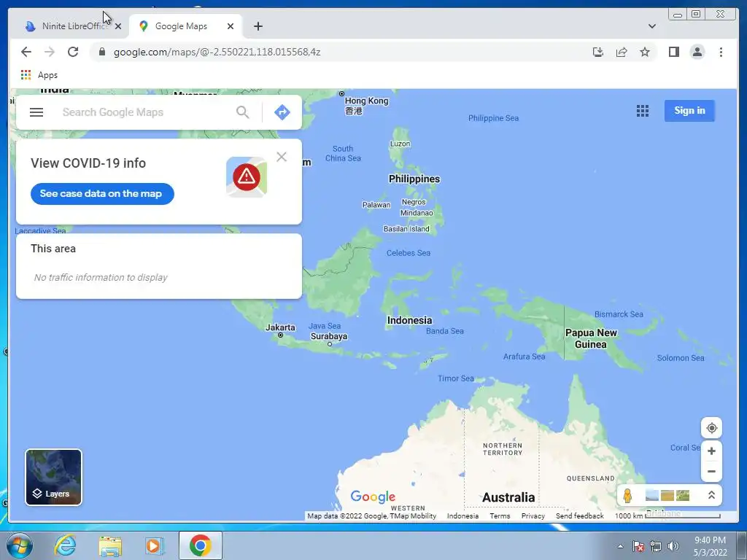Click the Sign in button

pyautogui.click(x=689, y=111)
